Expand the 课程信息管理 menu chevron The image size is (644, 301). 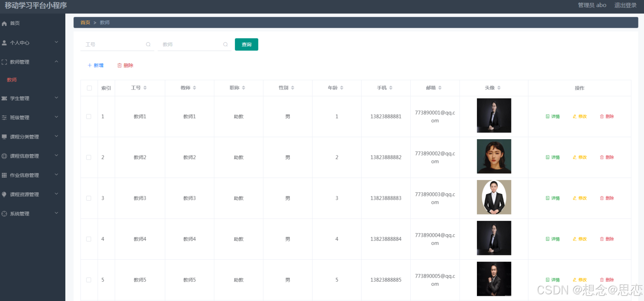56,156
